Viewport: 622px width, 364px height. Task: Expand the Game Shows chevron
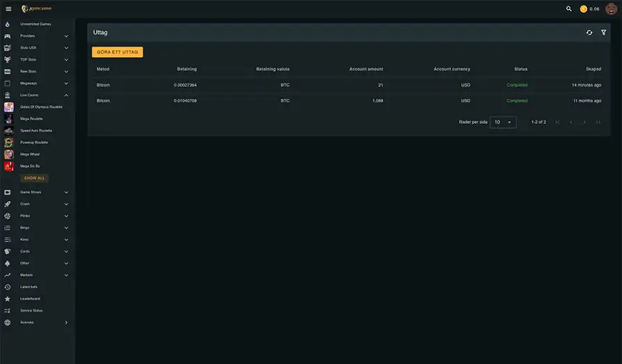(66, 192)
